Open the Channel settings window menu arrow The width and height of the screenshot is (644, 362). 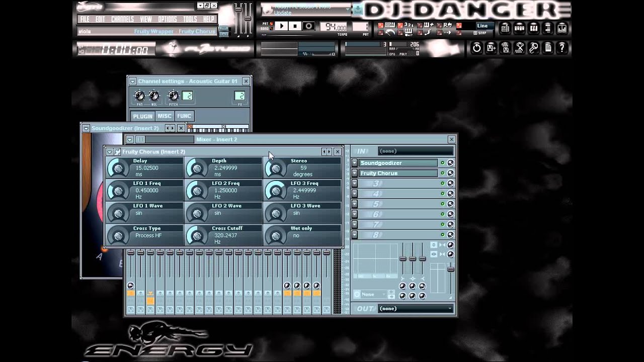[132, 81]
